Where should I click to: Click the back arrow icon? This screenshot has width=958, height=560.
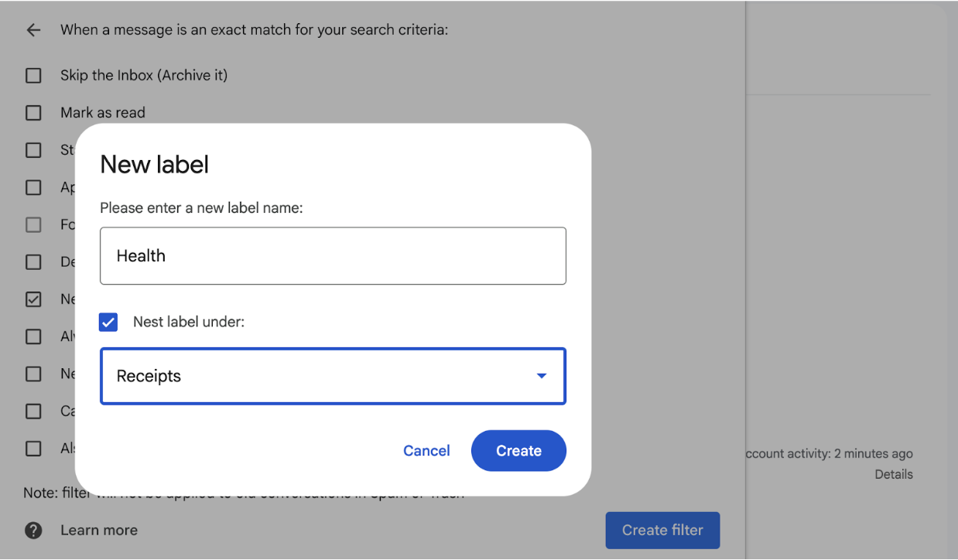[x=33, y=30]
